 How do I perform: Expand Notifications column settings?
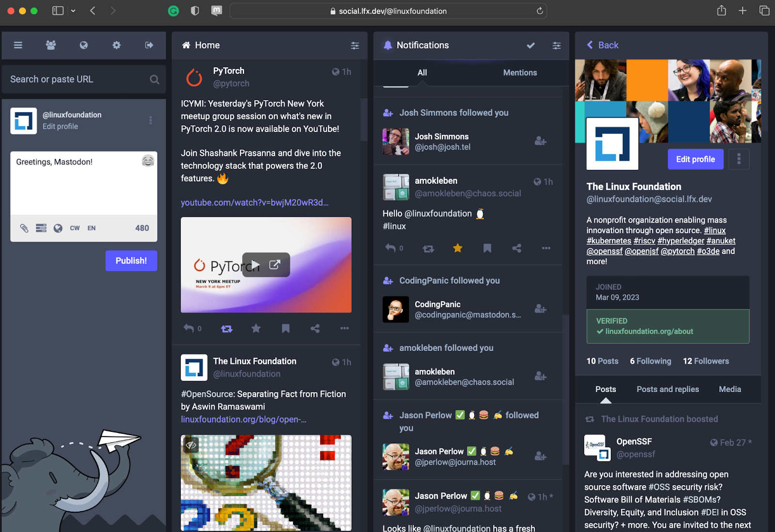tap(556, 46)
